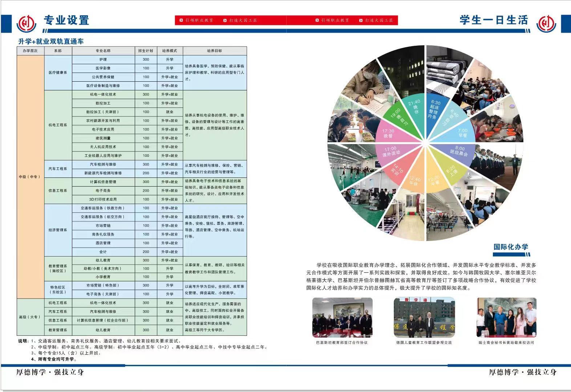Select the 医疗健康系 department cell
The height and width of the screenshot is (392, 571).
point(58,73)
